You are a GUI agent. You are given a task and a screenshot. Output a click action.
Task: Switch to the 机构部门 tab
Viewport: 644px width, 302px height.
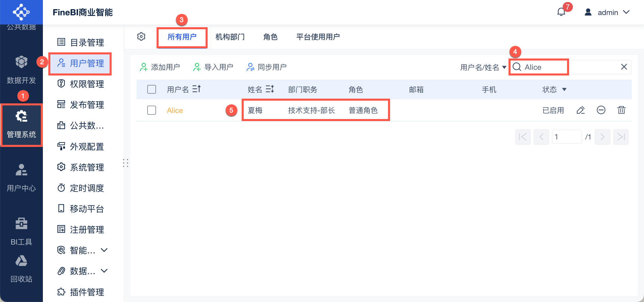click(x=230, y=37)
